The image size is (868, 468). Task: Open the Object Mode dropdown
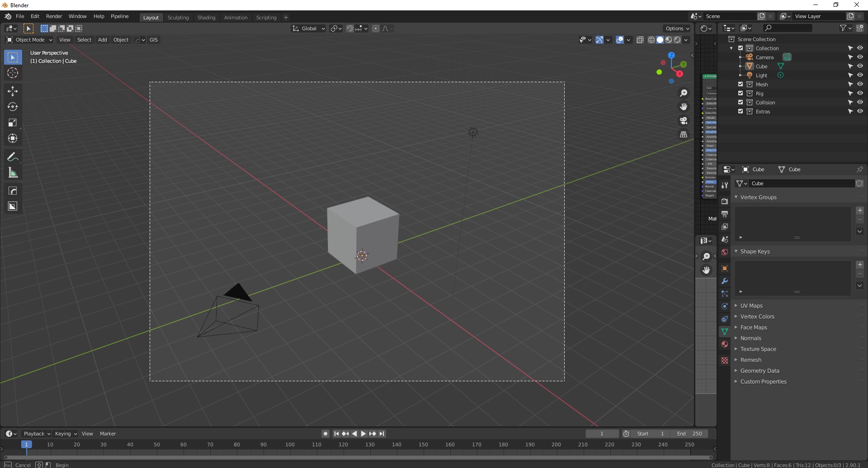coord(29,40)
